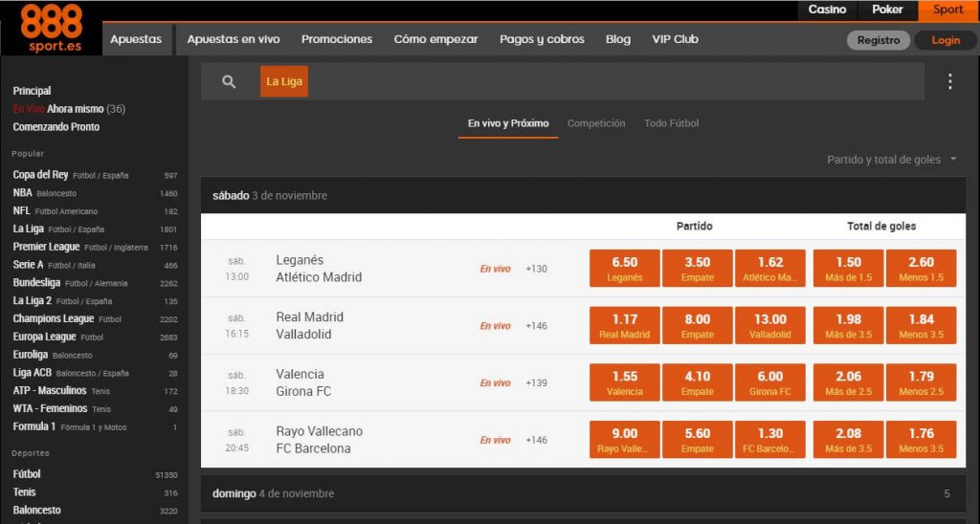
Task: Open Comenzando Pronto
Action: [56, 127]
